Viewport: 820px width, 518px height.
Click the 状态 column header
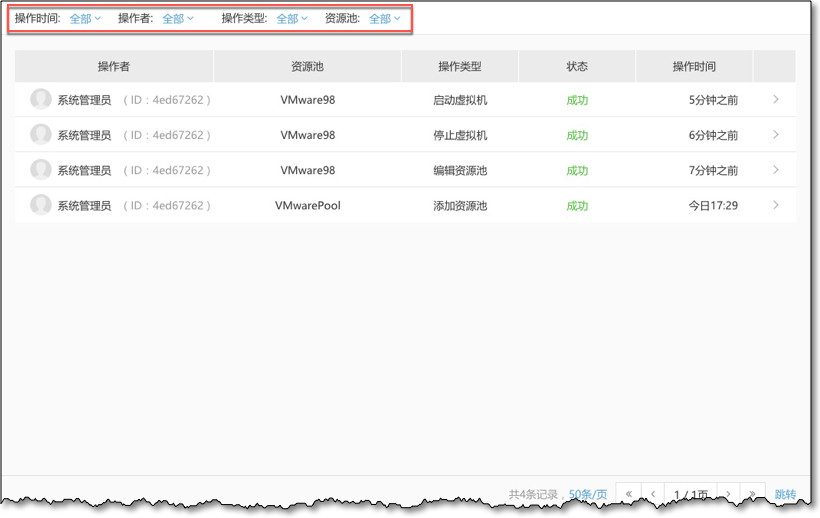click(x=577, y=66)
